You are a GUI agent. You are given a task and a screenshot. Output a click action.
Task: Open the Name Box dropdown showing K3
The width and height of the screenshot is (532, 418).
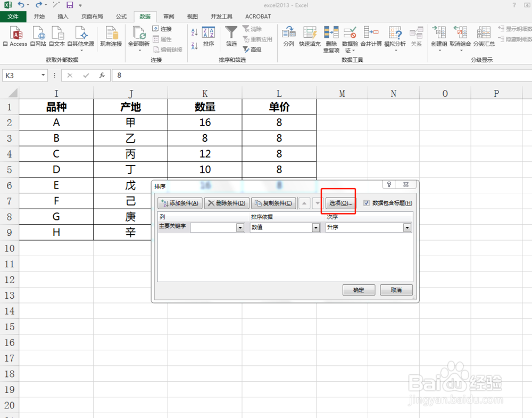click(44, 75)
